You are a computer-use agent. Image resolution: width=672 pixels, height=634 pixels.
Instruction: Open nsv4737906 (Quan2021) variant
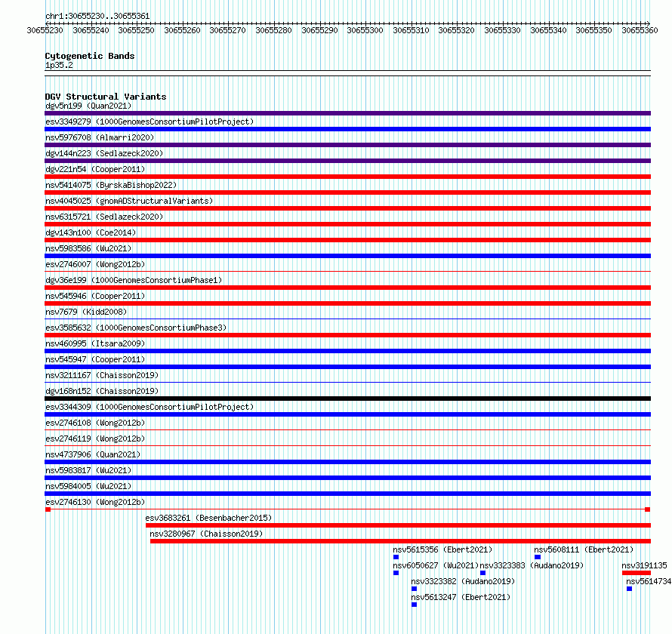point(93,454)
